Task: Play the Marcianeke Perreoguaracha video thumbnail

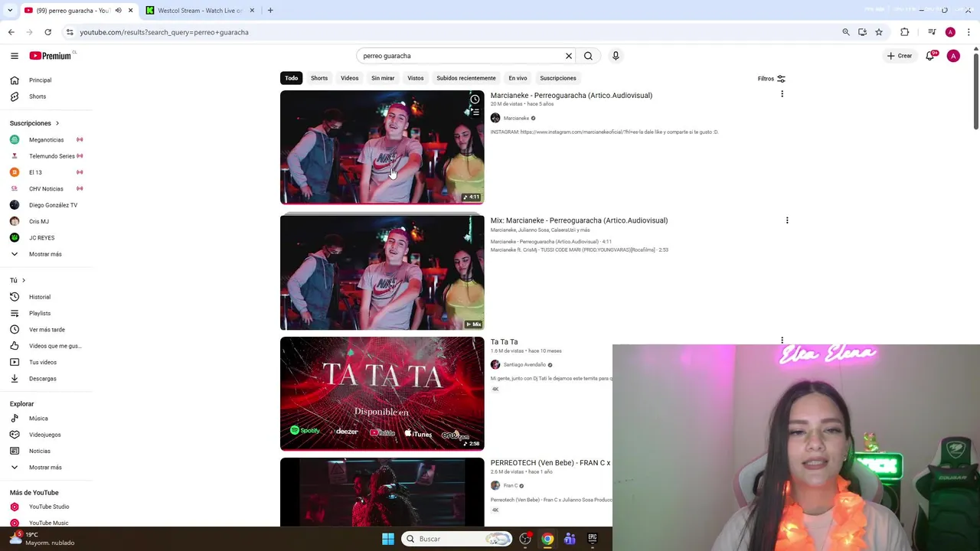Action: pyautogui.click(x=382, y=148)
